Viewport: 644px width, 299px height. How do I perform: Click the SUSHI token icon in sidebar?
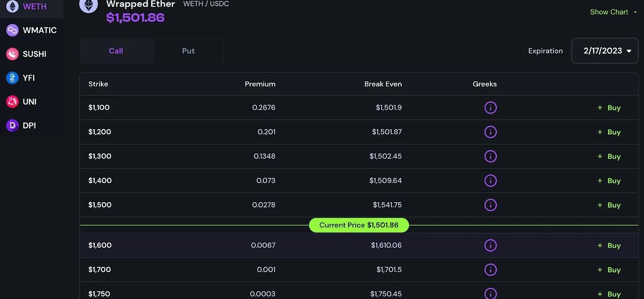pyautogui.click(x=12, y=54)
